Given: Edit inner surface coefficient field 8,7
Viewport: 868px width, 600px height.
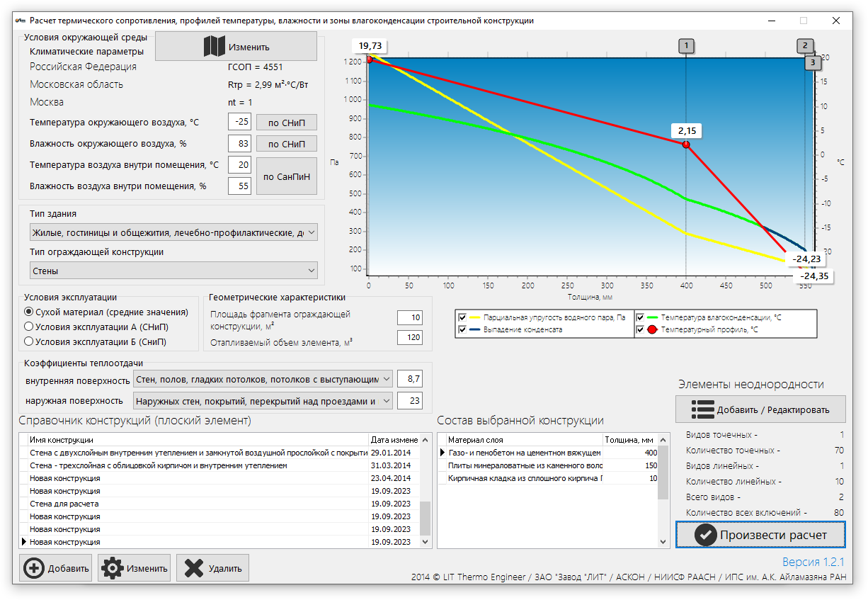Looking at the screenshot, I should (409, 379).
